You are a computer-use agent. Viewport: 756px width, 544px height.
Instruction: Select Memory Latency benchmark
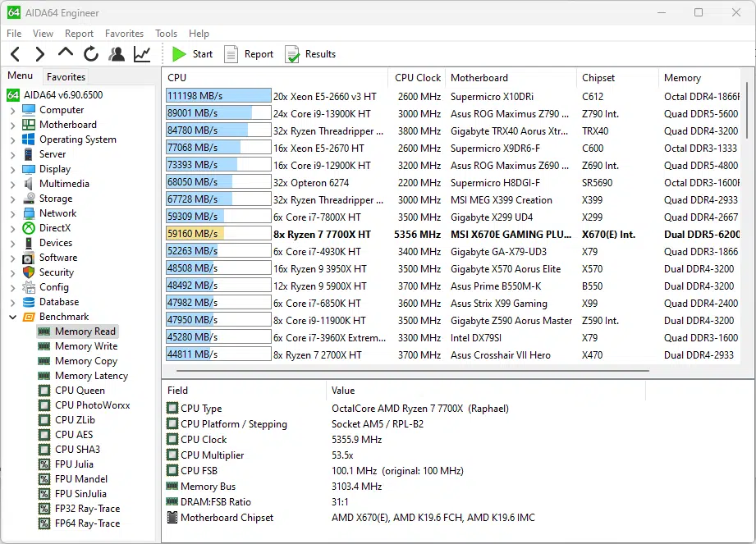tap(91, 376)
